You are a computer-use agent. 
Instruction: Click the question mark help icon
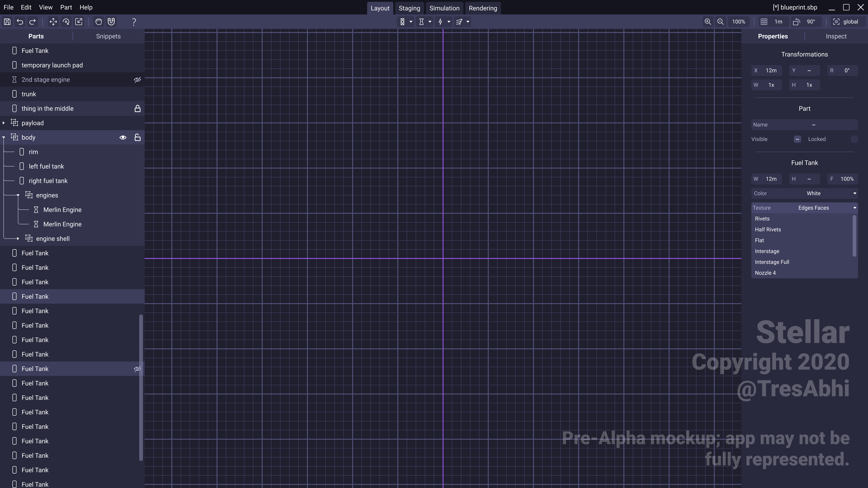point(134,22)
